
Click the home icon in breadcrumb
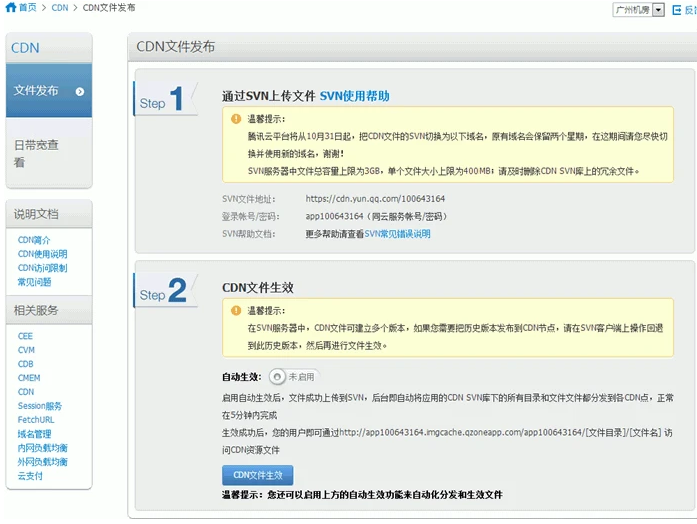coord(9,8)
